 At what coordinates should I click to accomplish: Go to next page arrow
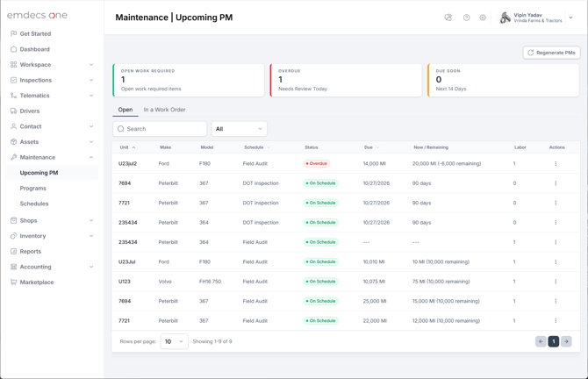(566, 341)
